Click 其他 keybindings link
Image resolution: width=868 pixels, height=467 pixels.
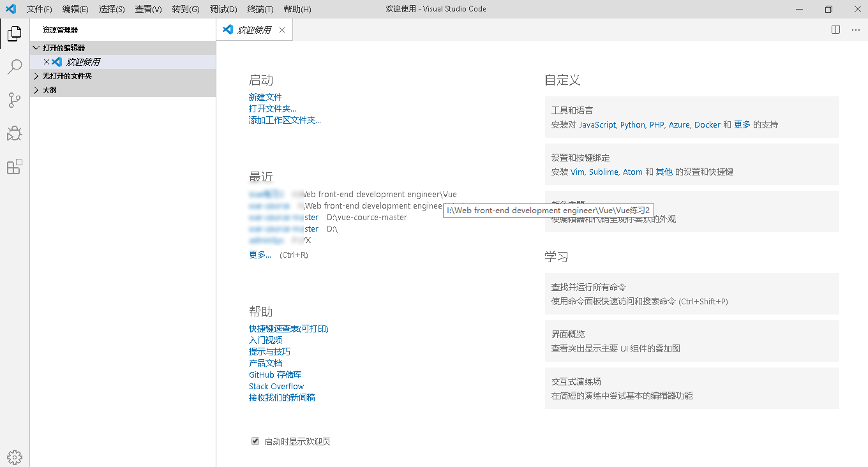(664, 172)
